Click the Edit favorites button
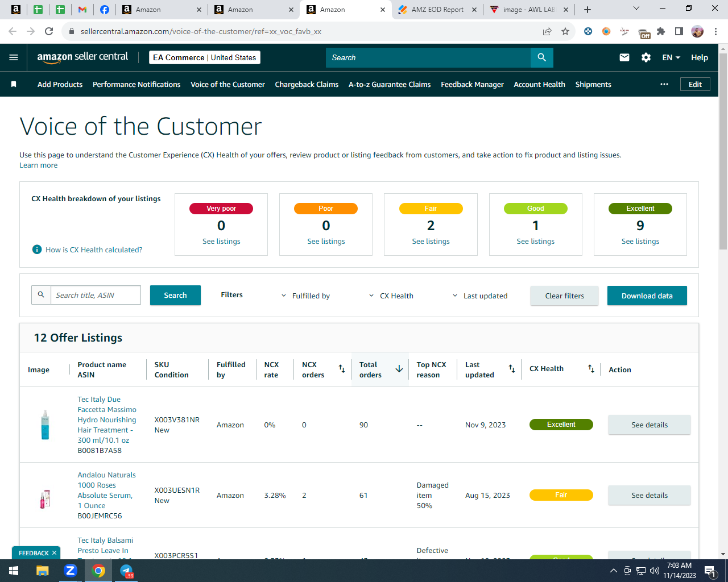 click(x=695, y=84)
